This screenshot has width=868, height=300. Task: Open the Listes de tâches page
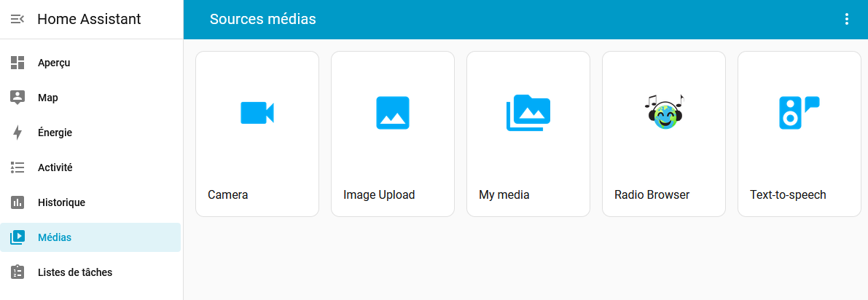pos(75,272)
